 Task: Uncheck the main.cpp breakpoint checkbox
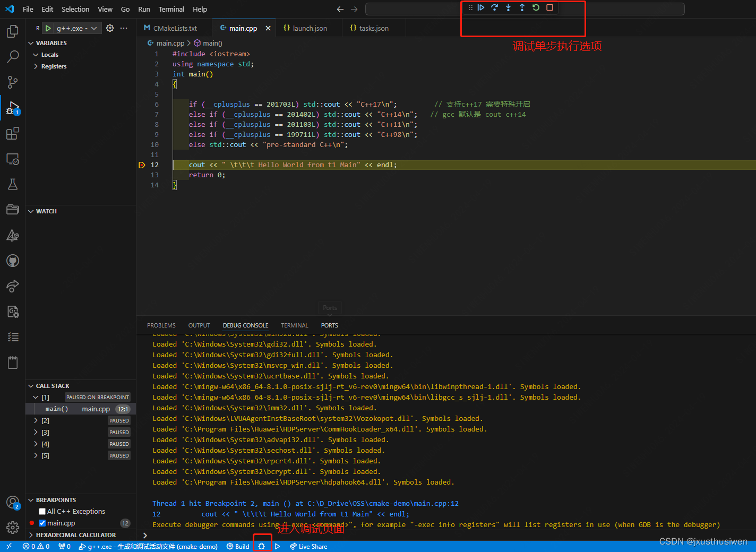(41, 523)
